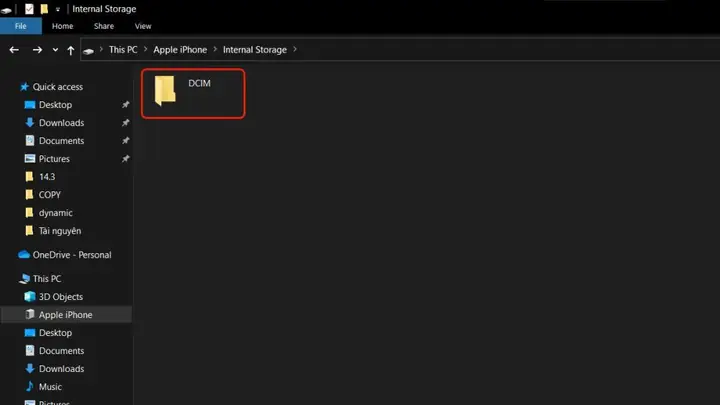720x405 pixels.
Task: Click the Apple iPhone device icon
Action: point(30,314)
